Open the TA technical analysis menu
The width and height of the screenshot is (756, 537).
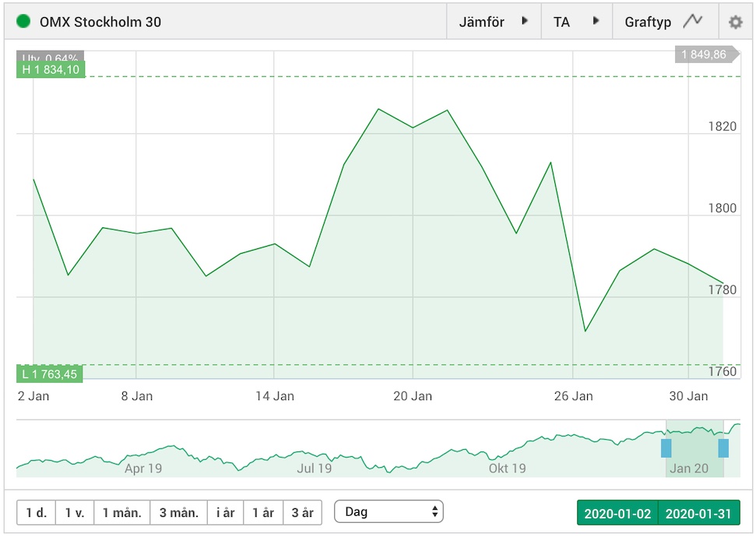pos(577,21)
